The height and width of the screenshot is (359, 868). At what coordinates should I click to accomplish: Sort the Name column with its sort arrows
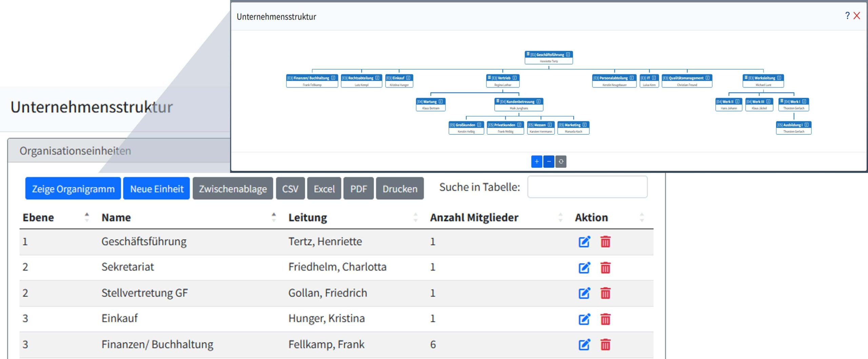pos(273,217)
